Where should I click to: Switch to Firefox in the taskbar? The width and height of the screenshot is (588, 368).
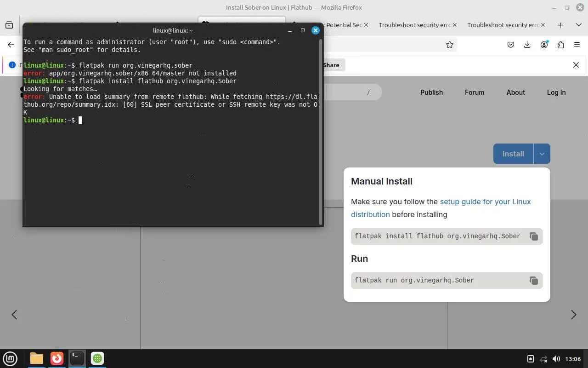click(x=57, y=358)
